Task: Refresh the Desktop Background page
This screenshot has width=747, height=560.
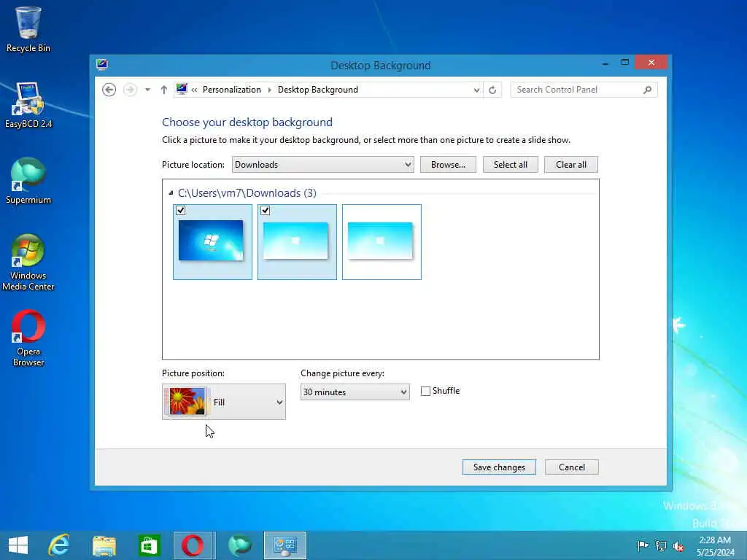Action: pos(492,90)
